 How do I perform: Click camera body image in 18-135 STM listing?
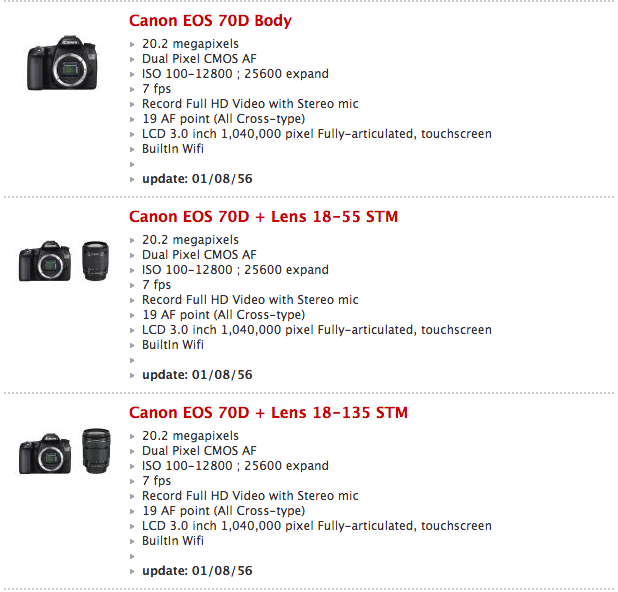tap(45, 453)
